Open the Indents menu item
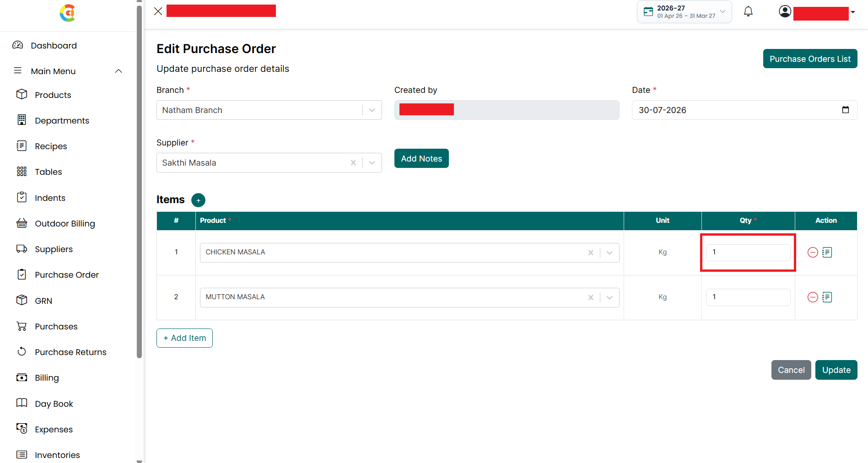Image resolution: width=868 pixels, height=463 pixels. pos(50,198)
